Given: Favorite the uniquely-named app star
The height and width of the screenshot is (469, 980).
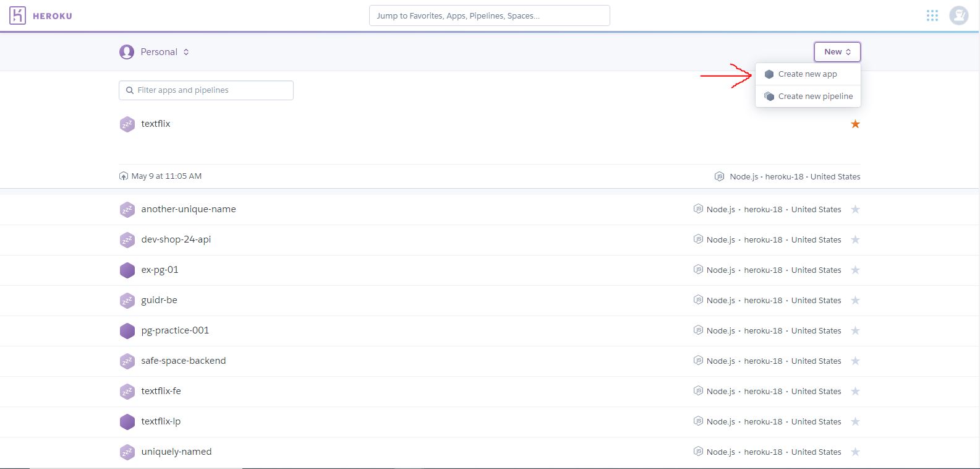Looking at the screenshot, I should 855,452.
